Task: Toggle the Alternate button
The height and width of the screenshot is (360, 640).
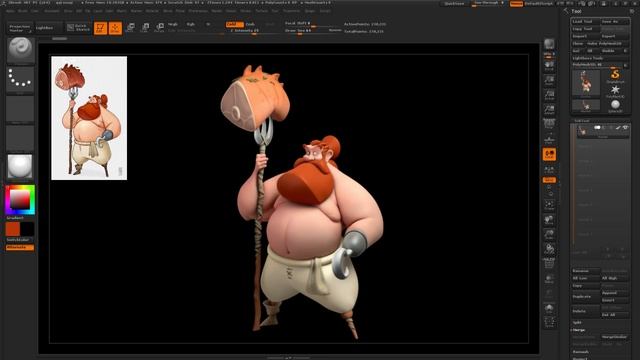Action: click(20, 247)
